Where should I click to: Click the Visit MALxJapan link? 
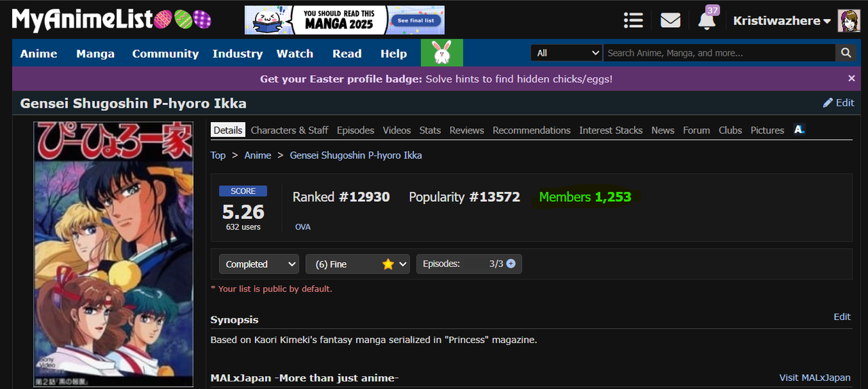pos(815,377)
